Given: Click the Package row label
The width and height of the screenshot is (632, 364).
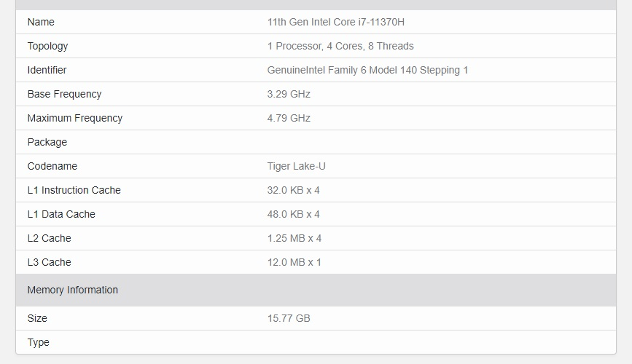Looking at the screenshot, I should [x=47, y=142].
